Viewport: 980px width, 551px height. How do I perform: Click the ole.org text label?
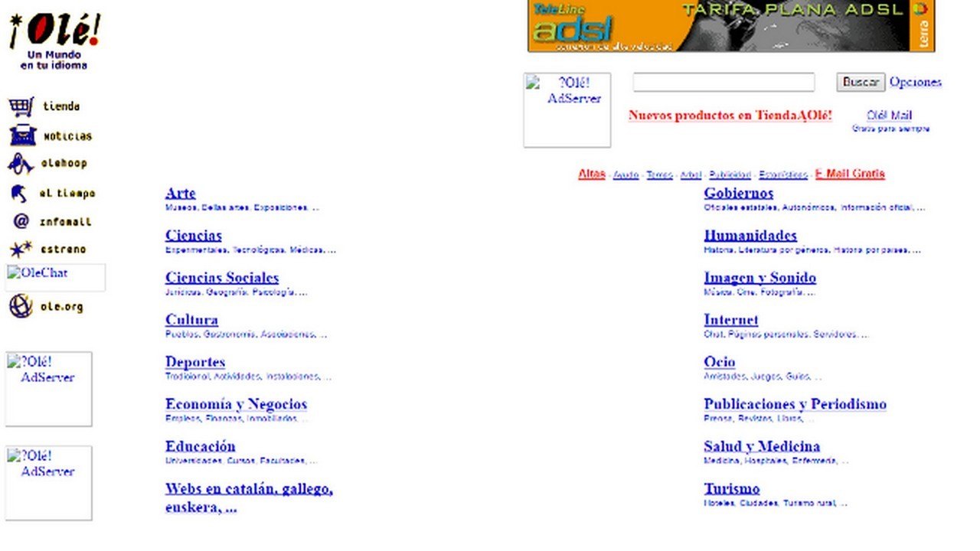pos(61,307)
